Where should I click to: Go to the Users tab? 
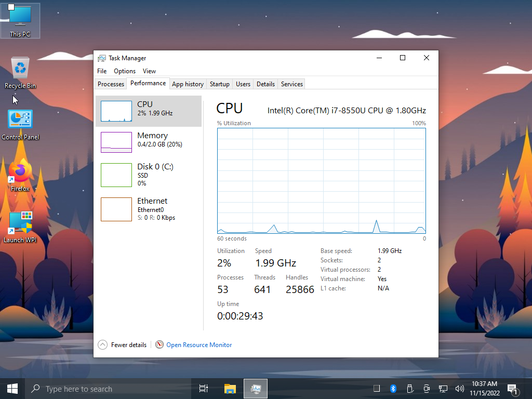(243, 84)
